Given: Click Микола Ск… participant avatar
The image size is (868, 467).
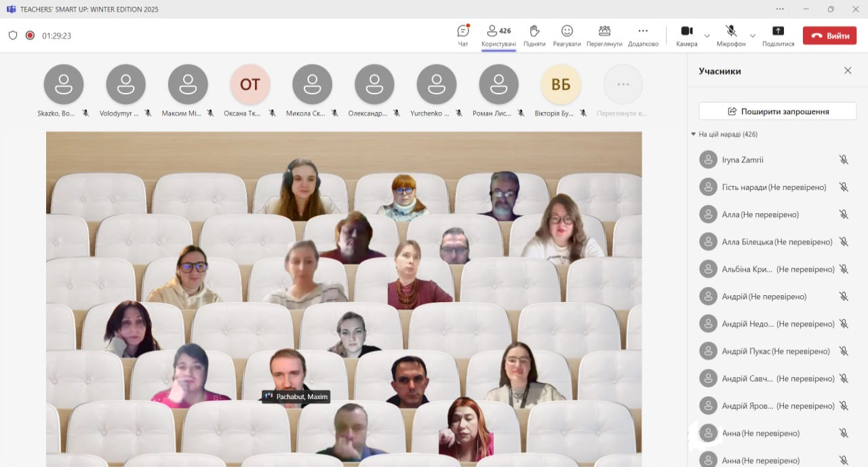Looking at the screenshot, I should (x=312, y=84).
